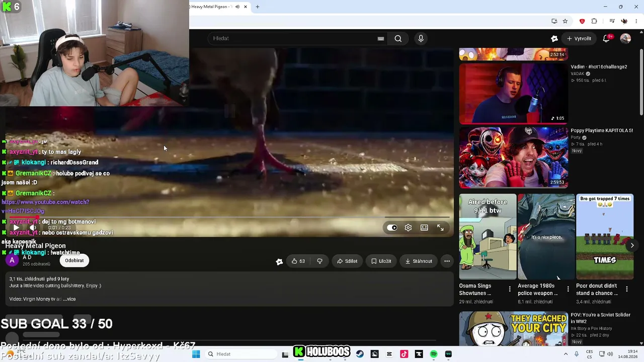The image size is (644, 362).
Task: Open the YouTube account avatar menu
Action: [x=625, y=38]
